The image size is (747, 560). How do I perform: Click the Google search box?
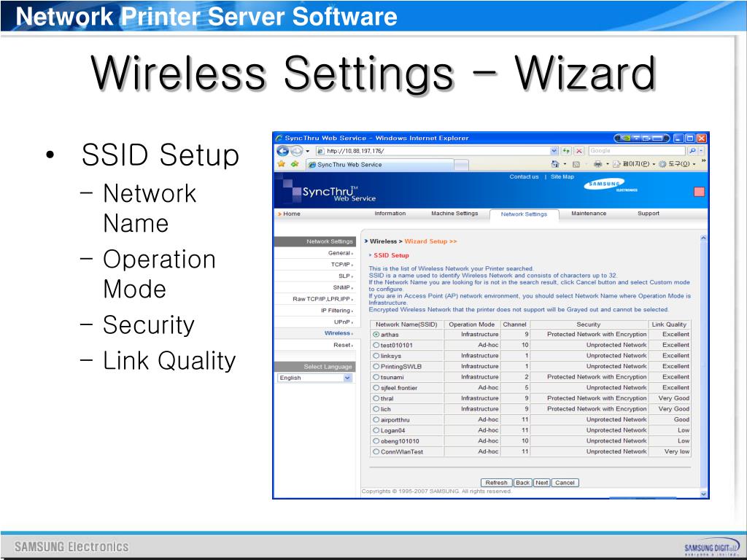(638, 151)
